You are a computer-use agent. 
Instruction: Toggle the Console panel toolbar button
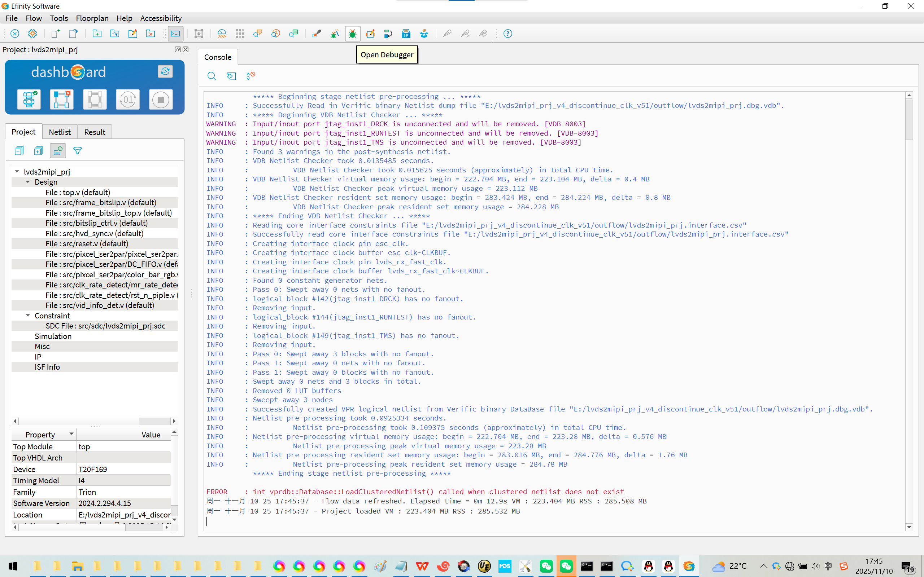coord(175,34)
